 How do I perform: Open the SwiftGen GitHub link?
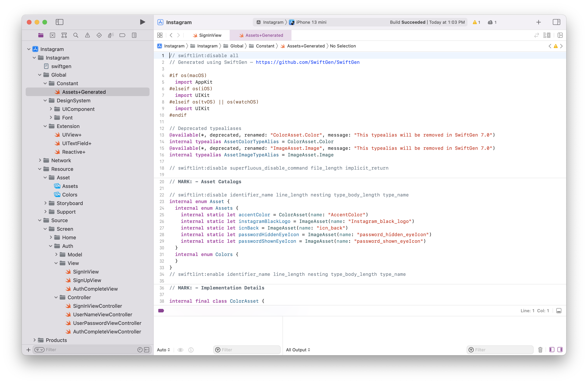[308, 62]
